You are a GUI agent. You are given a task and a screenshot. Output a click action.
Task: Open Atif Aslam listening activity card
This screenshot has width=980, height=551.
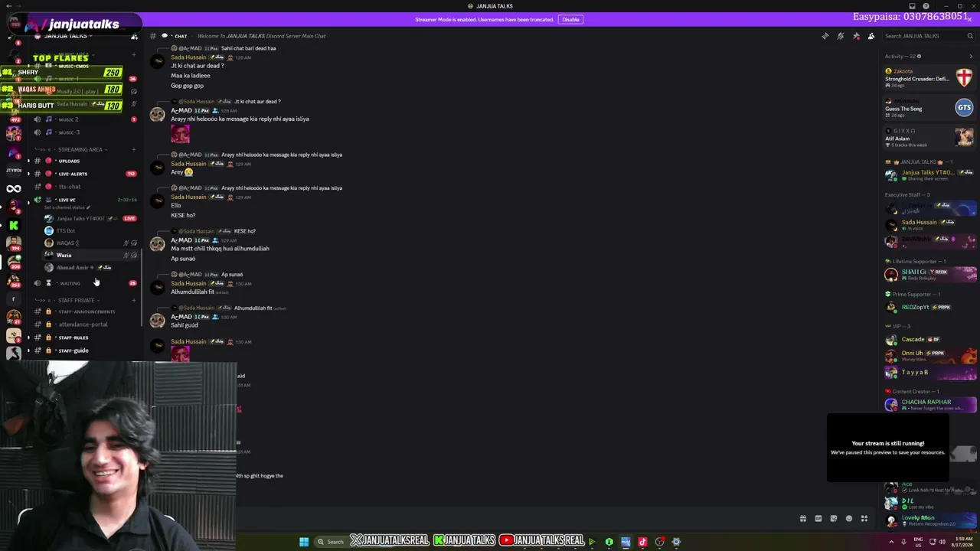[929, 138]
